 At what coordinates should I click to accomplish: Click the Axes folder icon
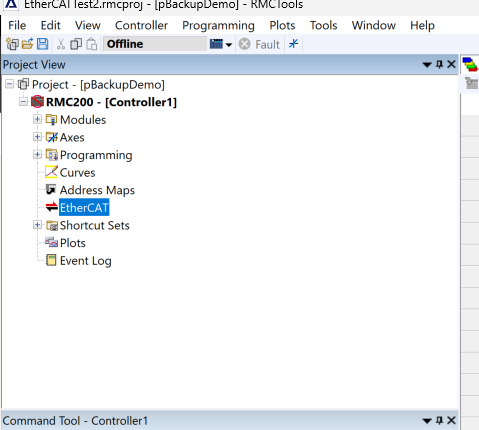pyautogui.click(x=52, y=137)
